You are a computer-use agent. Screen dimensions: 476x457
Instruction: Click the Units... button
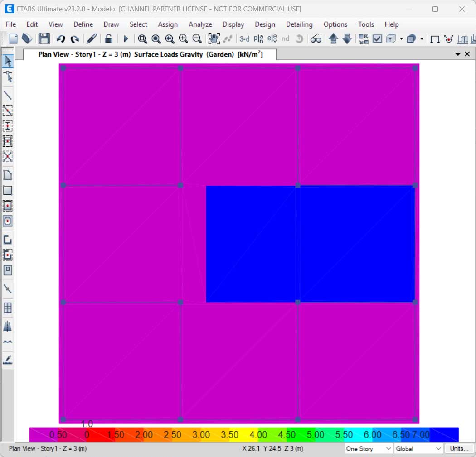tap(459, 449)
